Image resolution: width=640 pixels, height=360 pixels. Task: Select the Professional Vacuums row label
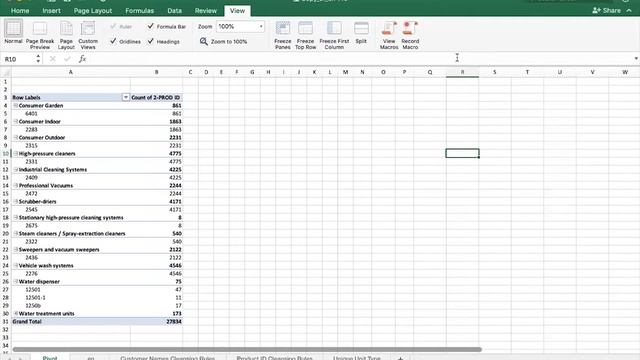[x=46, y=185]
